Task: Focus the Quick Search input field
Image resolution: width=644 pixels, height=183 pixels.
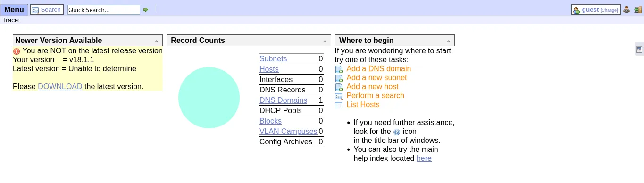Action: [x=104, y=9]
